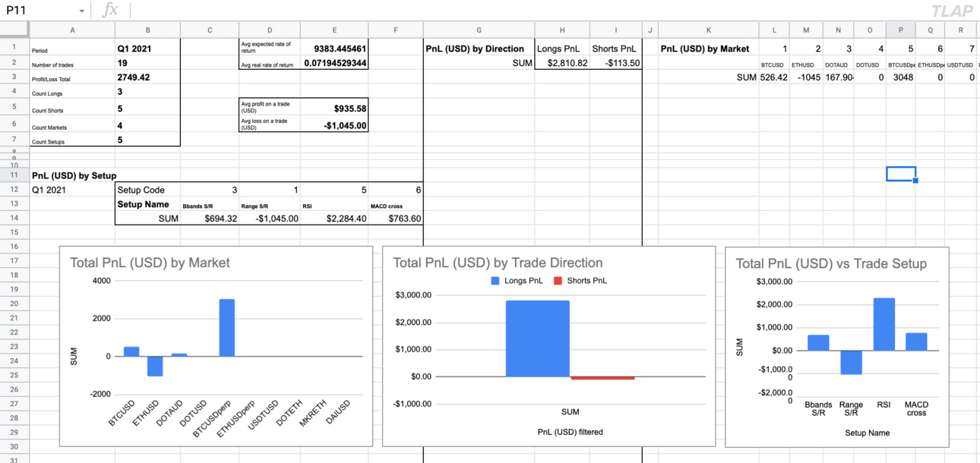Select column E header
Screen dimensions: 980x463
click(334, 30)
